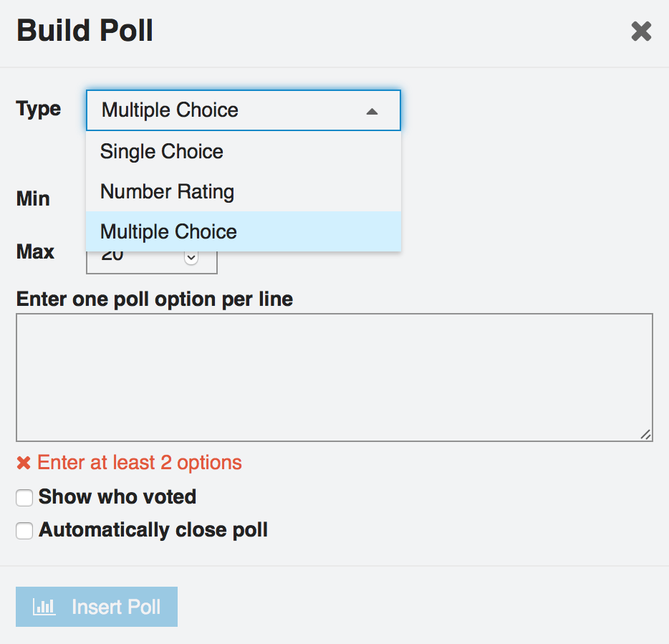Focus the poll options text area
669x644 pixels.
(x=334, y=377)
